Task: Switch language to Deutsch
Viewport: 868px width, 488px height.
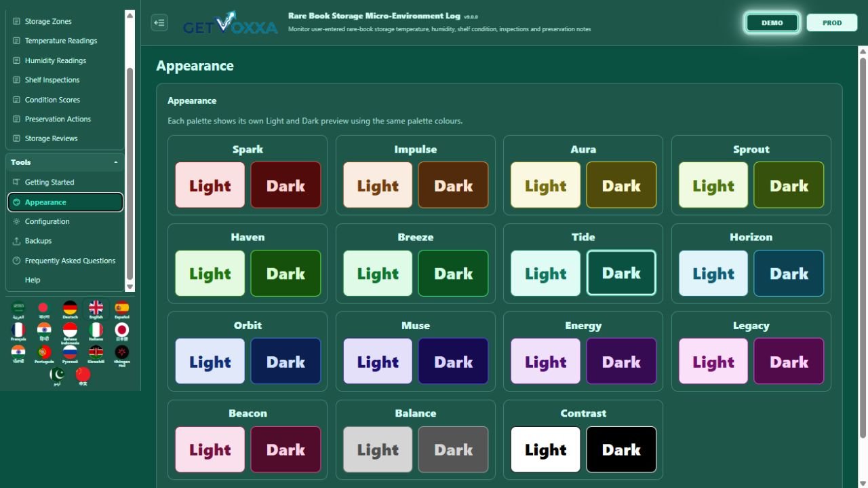Action: coord(70,310)
